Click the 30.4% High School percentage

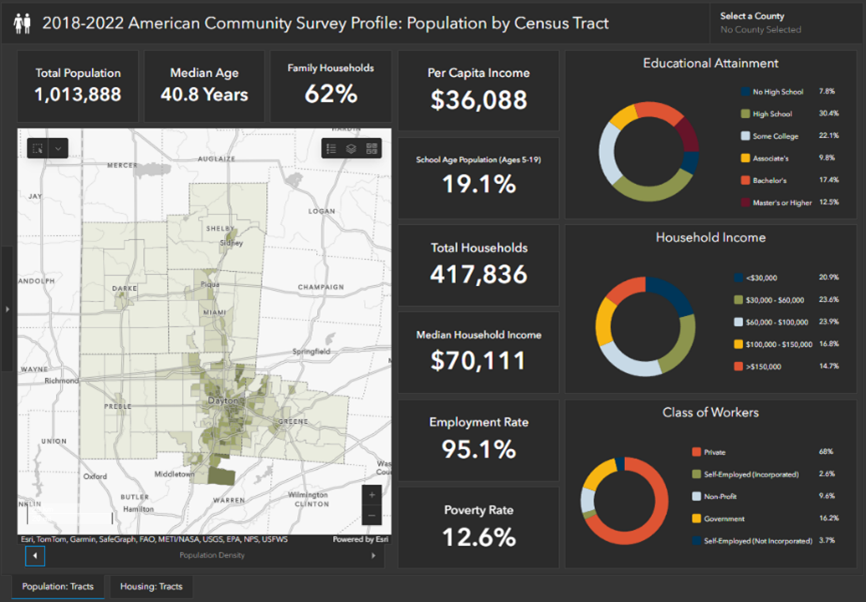pyautogui.click(x=828, y=113)
